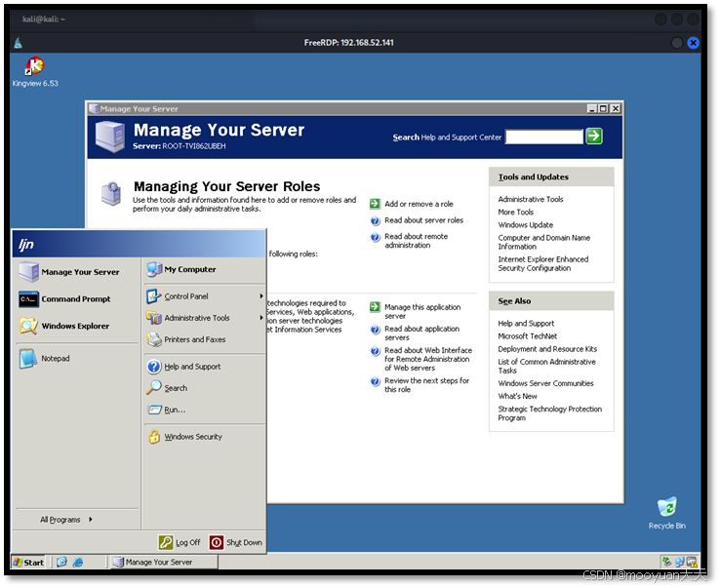Select Command Prompt in pinned programs
720x588 pixels.
pyautogui.click(x=77, y=298)
